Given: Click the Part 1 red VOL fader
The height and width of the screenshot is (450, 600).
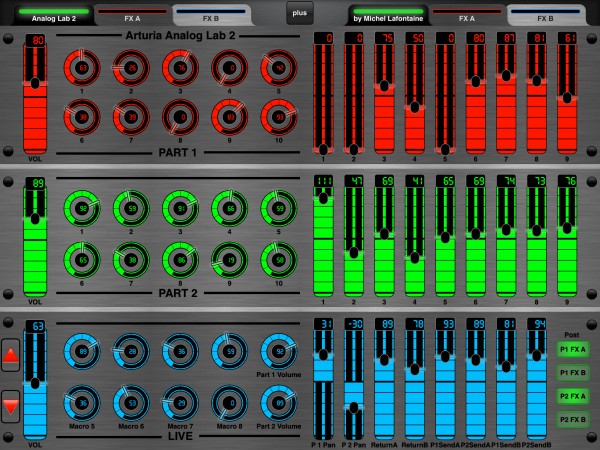Looking at the screenshot, I should click(x=35, y=99).
